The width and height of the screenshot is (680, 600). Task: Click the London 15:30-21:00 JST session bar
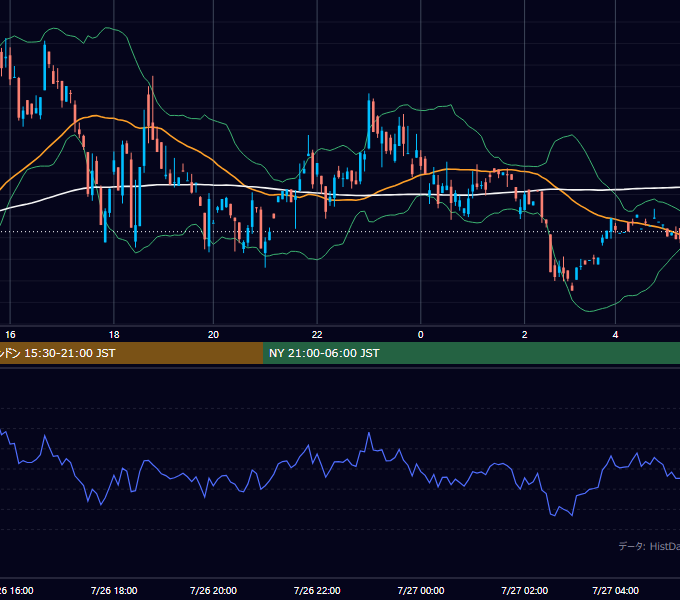[131, 353]
